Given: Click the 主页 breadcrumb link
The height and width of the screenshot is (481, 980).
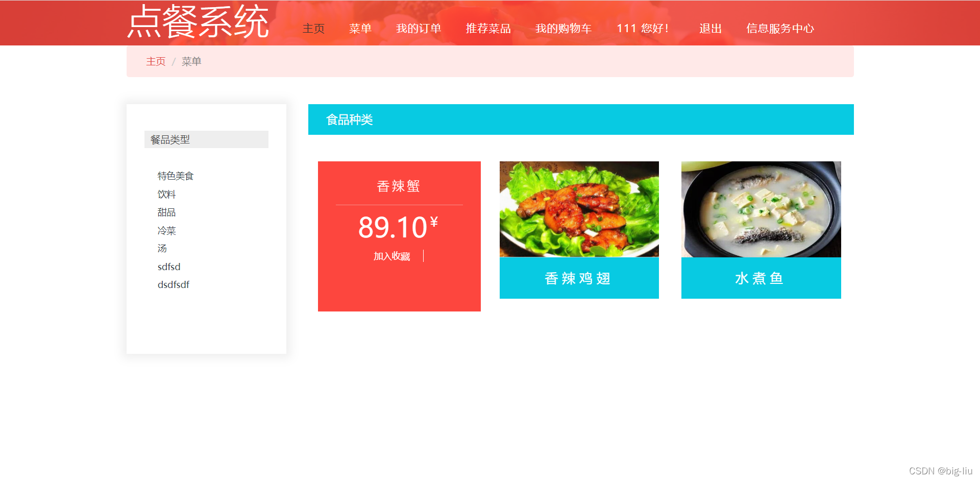Looking at the screenshot, I should [x=156, y=61].
